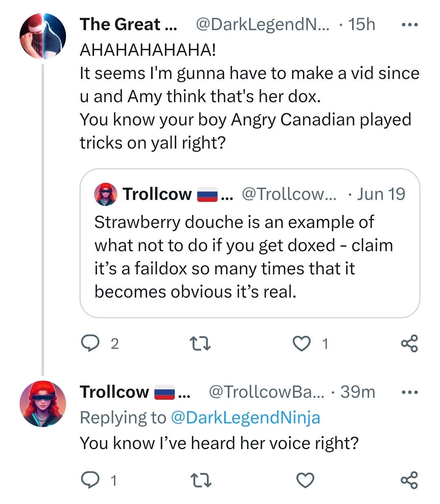Viewport: 440px width, 504px height.
Task: Open more options on The Great's tweet
Action: tap(409, 25)
